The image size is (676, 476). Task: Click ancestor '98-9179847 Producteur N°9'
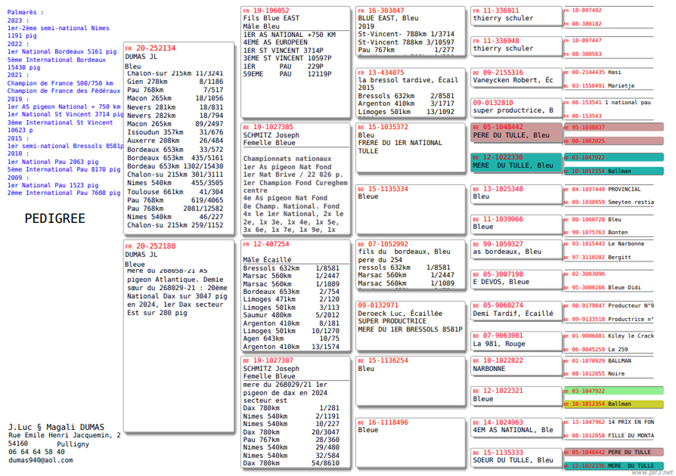pyautogui.click(x=609, y=306)
